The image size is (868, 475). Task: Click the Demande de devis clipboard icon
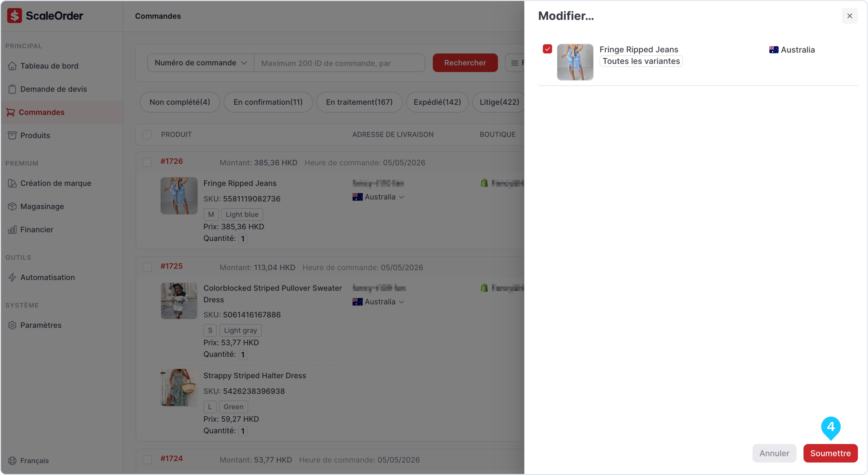coord(12,89)
